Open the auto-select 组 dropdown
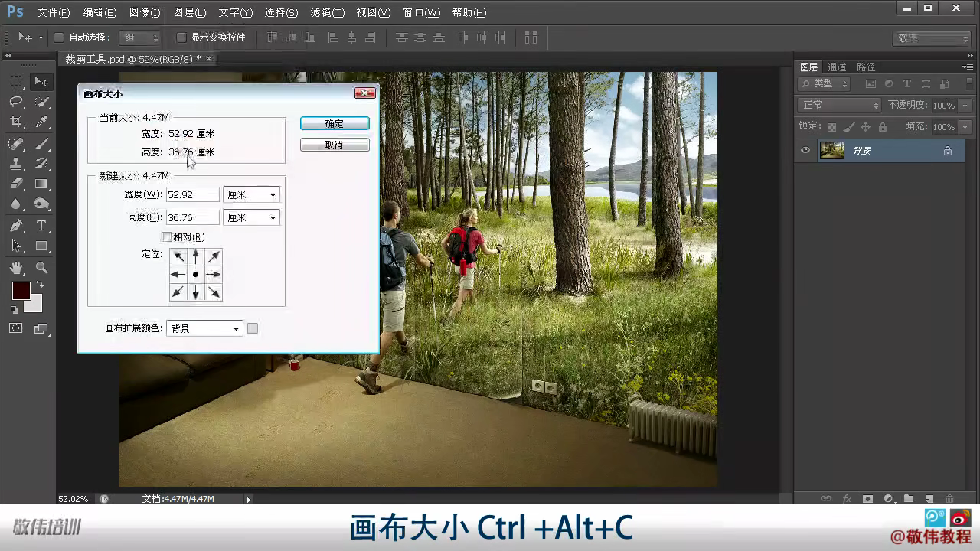The image size is (980, 551). [x=140, y=37]
